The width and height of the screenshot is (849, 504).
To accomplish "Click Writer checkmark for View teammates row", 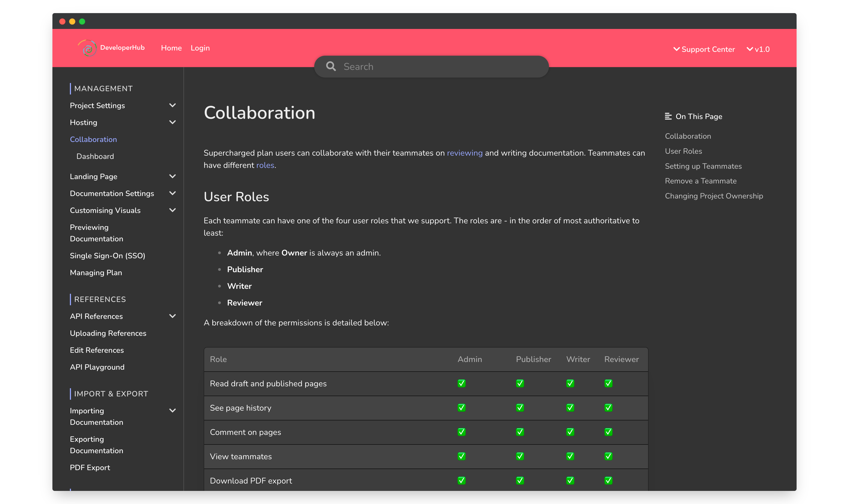I will coord(570,456).
